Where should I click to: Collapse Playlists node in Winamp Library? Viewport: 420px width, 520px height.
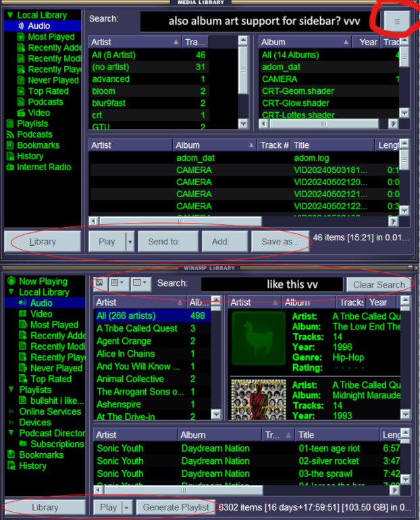click(x=11, y=390)
